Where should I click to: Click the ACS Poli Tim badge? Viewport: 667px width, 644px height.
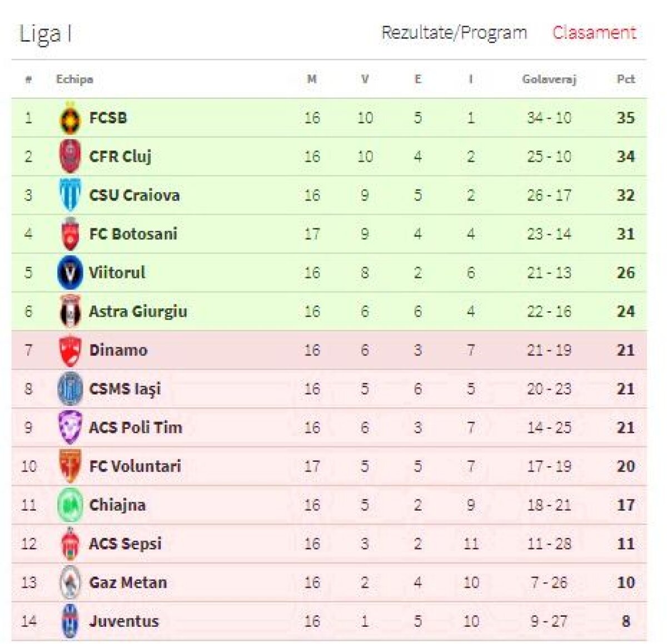(71, 428)
